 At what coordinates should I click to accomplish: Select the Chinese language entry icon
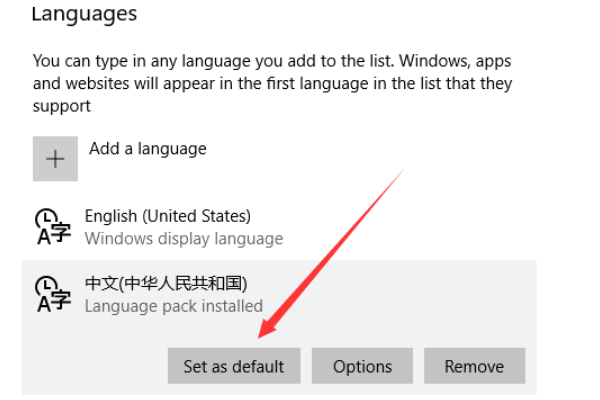[x=53, y=294]
